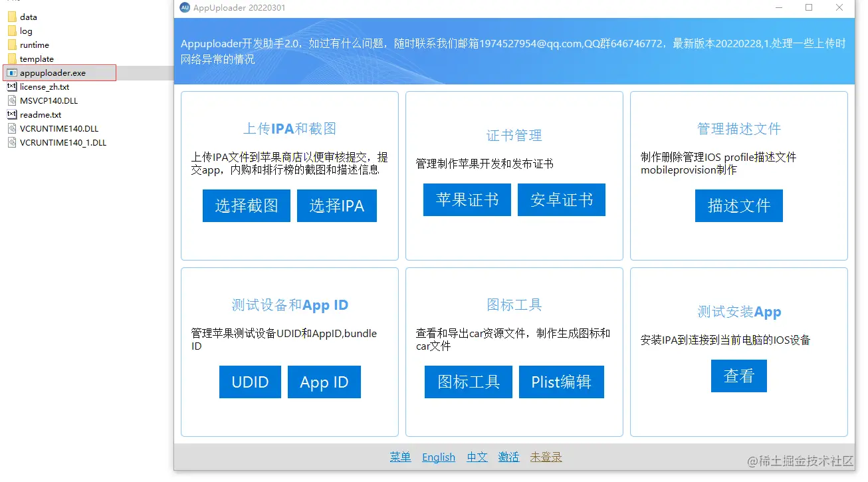Image resolution: width=868 pixels, height=482 pixels.
Task: Open 苹果证书 certificate management
Action: click(x=467, y=199)
